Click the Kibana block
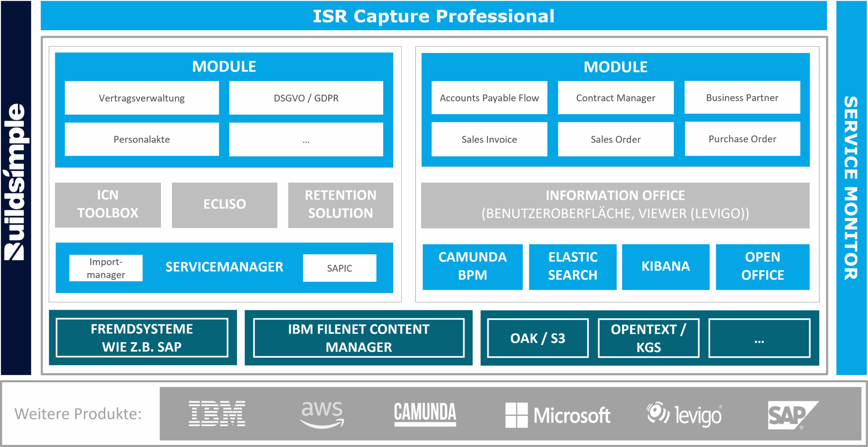868x447 pixels. click(x=666, y=267)
